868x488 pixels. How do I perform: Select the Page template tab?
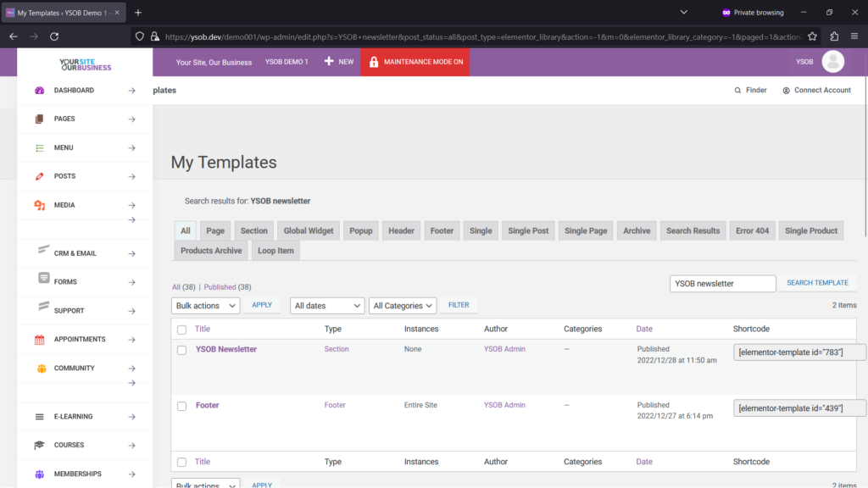(215, 230)
